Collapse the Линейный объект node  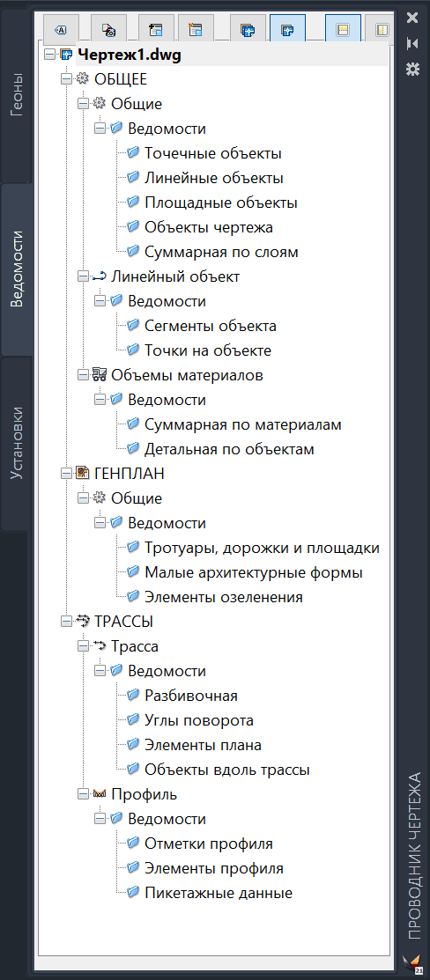83,276
